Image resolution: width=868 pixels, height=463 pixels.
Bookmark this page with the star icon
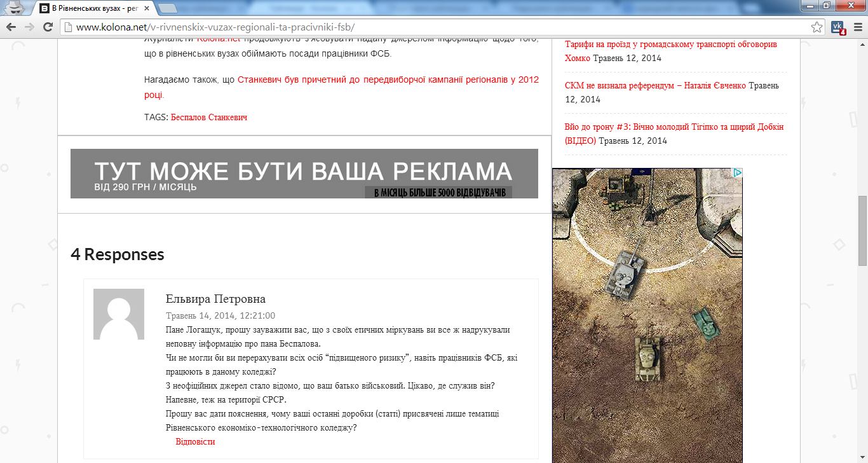817,27
